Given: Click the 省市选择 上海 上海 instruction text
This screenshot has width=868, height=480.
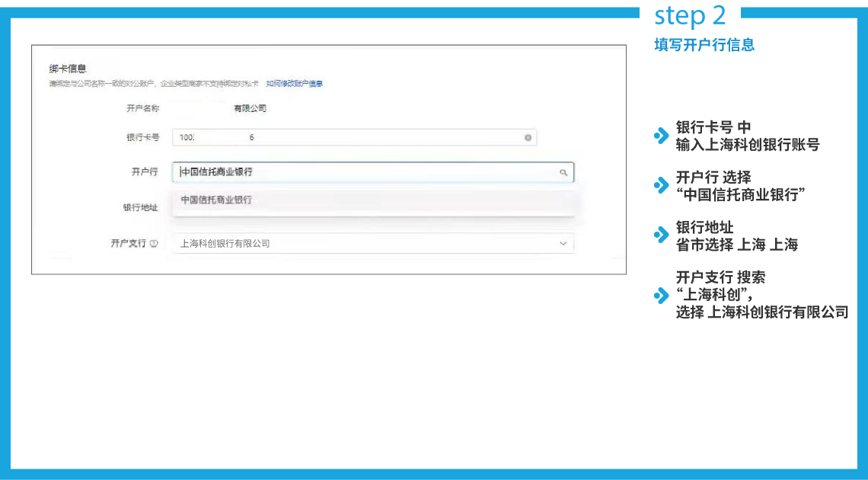Looking at the screenshot, I should point(737,245).
